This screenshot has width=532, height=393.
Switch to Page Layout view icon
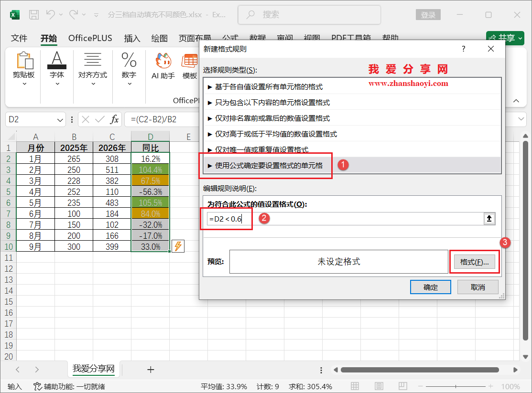pos(379,386)
